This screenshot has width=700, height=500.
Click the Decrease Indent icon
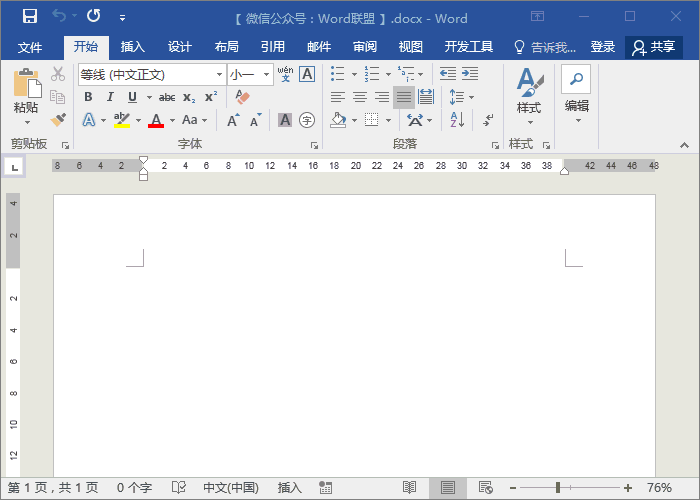click(x=447, y=74)
